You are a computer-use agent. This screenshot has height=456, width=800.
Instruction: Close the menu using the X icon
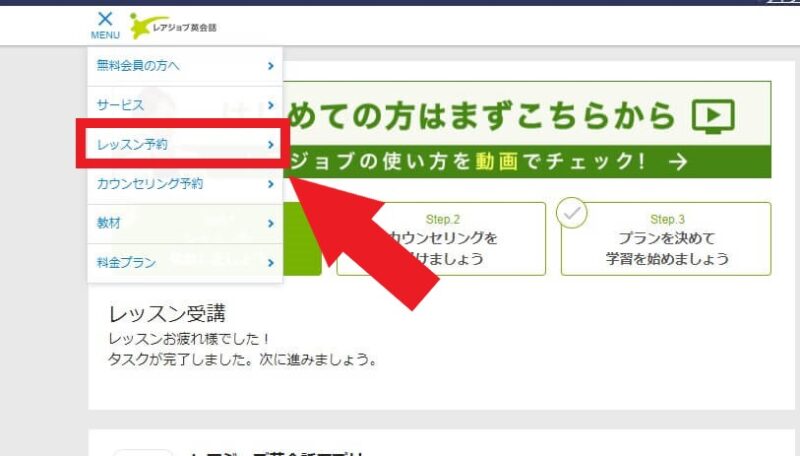point(105,18)
